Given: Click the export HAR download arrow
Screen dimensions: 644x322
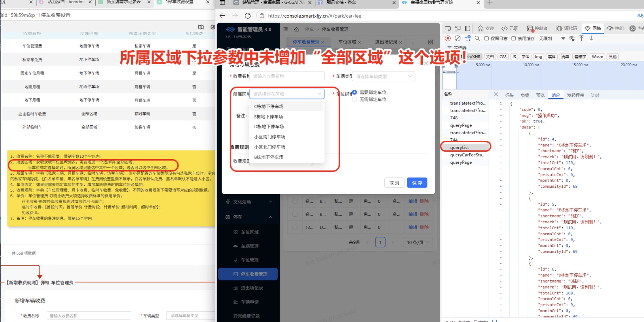Looking at the screenshot, I should 591,38.
